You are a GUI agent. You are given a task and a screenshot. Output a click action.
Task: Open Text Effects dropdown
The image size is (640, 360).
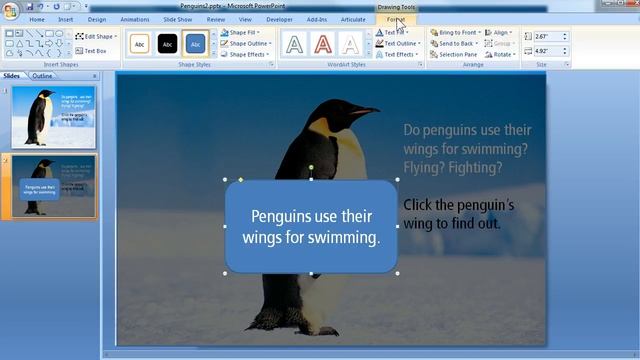coord(397,54)
